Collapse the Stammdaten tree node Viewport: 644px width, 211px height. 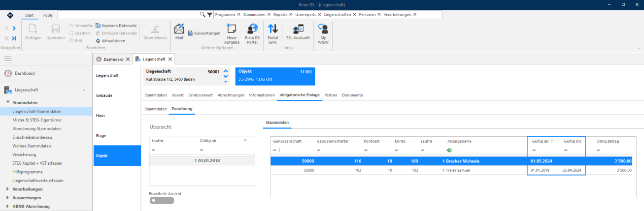(x=7, y=103)
